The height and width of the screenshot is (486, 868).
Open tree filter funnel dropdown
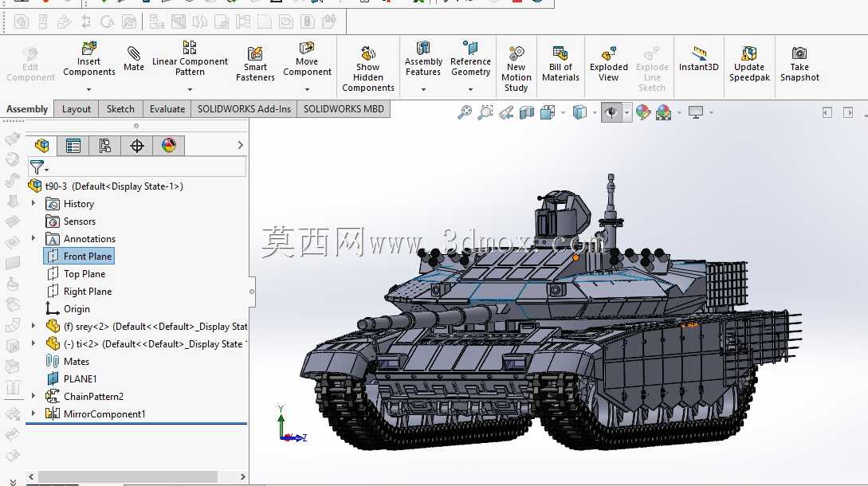pyautogui.click(x=39, y=167)
